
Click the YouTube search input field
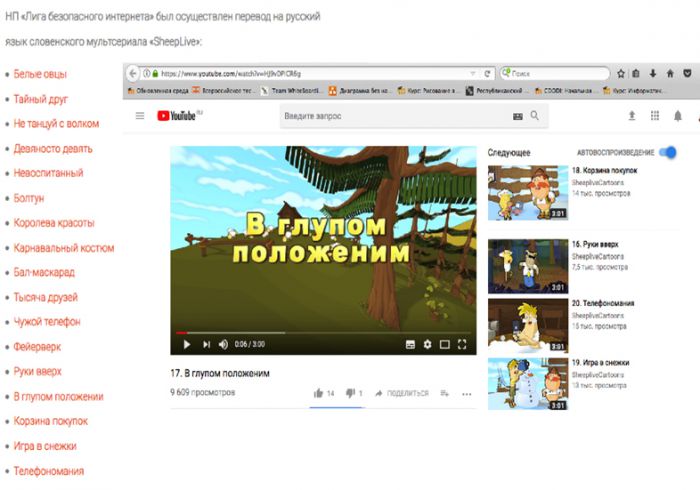point(395,116)
